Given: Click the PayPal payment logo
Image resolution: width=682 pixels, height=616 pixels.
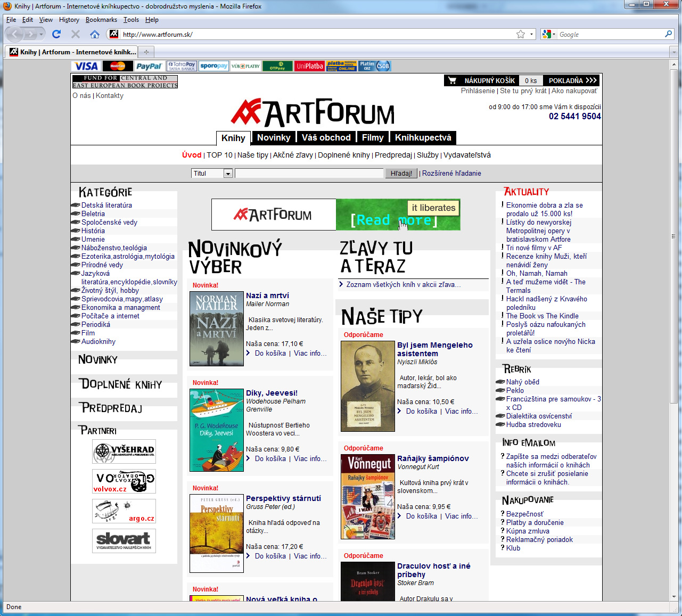Looking at the screenshot, I should (149, 66).
